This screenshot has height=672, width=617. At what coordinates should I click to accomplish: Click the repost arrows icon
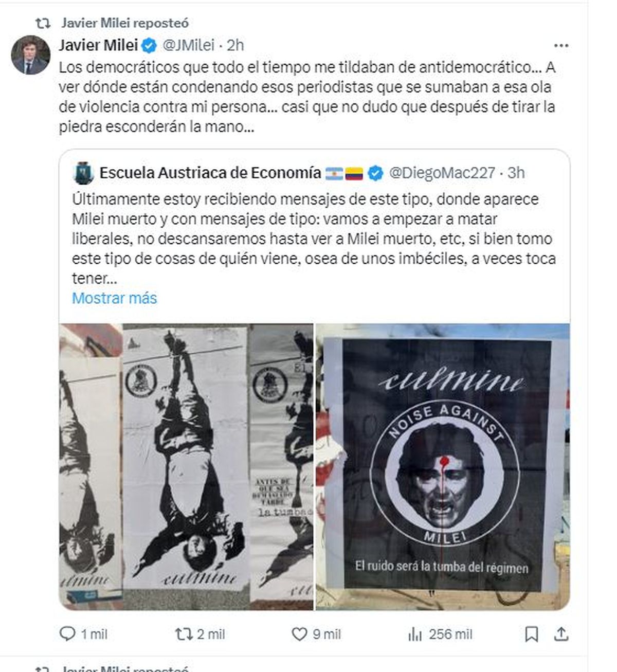pos(184,634)
